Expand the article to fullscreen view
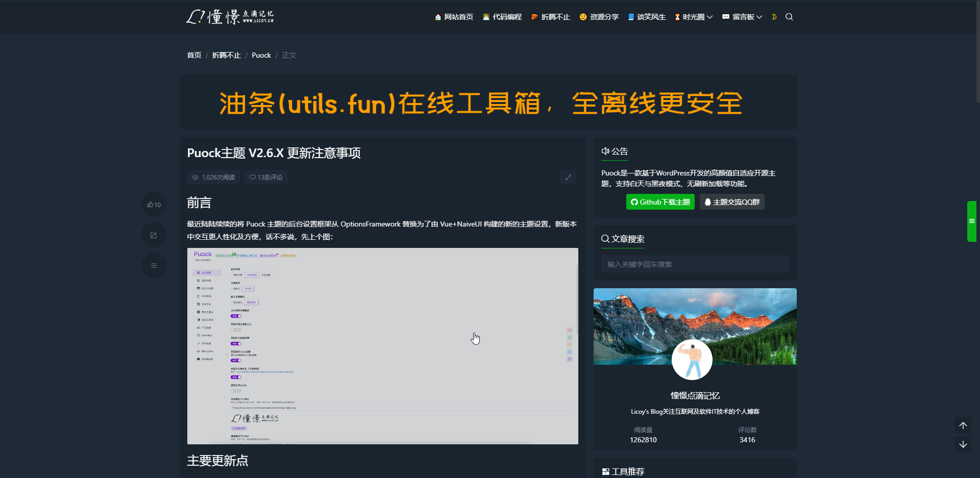This screenshot has height=478, width=980. (568, 177)
